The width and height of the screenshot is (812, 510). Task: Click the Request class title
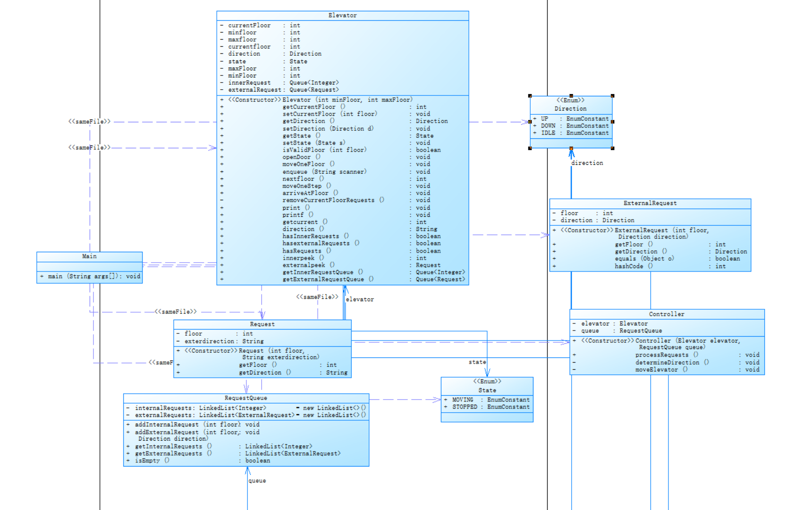click(x=262, y=324)
